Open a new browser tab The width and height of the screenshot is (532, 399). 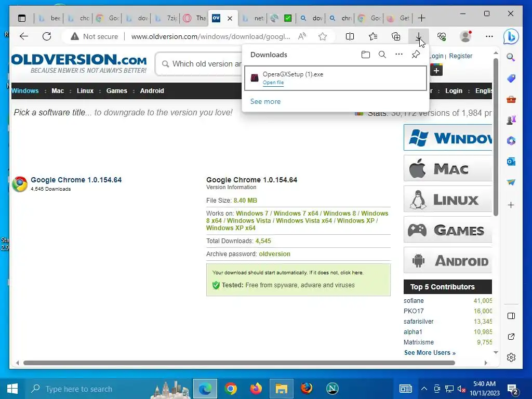pyautogui.click(x=421, y=18)
